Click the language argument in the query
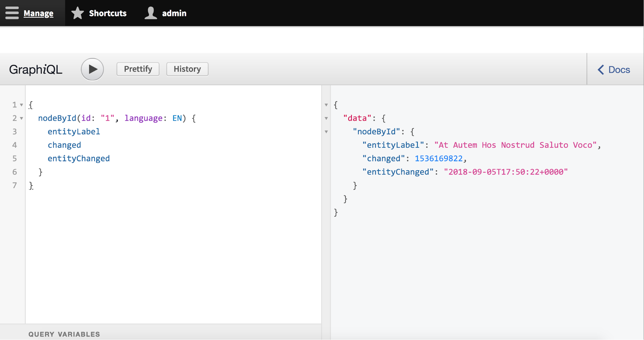Viewport: 644px width, 340px height. pyautogui.click(x=143, y=118)
